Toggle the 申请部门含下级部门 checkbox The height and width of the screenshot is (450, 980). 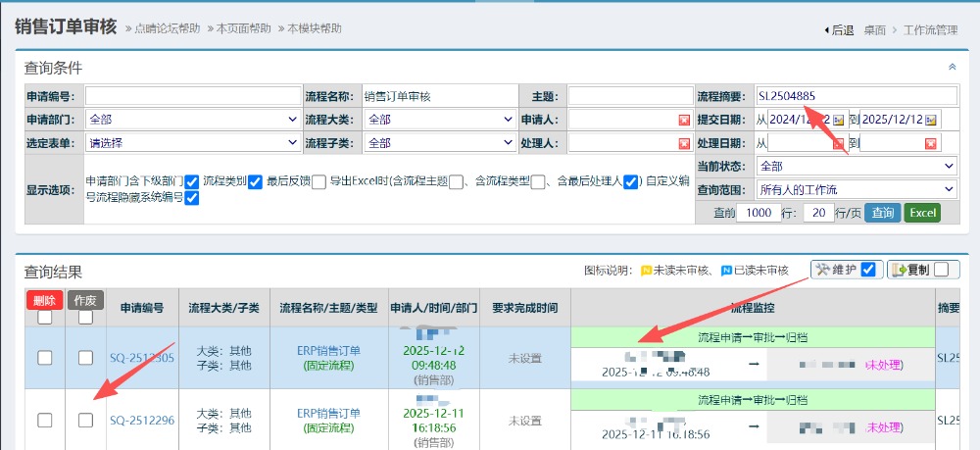(192, 181)
